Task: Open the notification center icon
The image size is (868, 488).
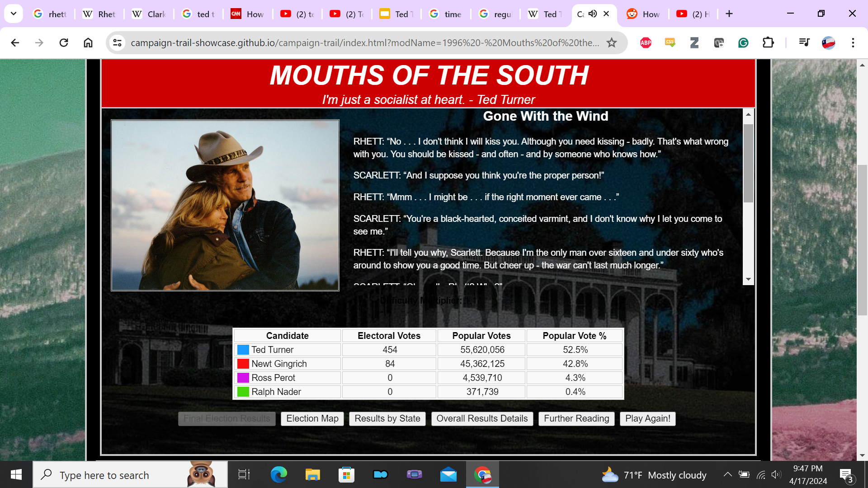Action: 846,475
